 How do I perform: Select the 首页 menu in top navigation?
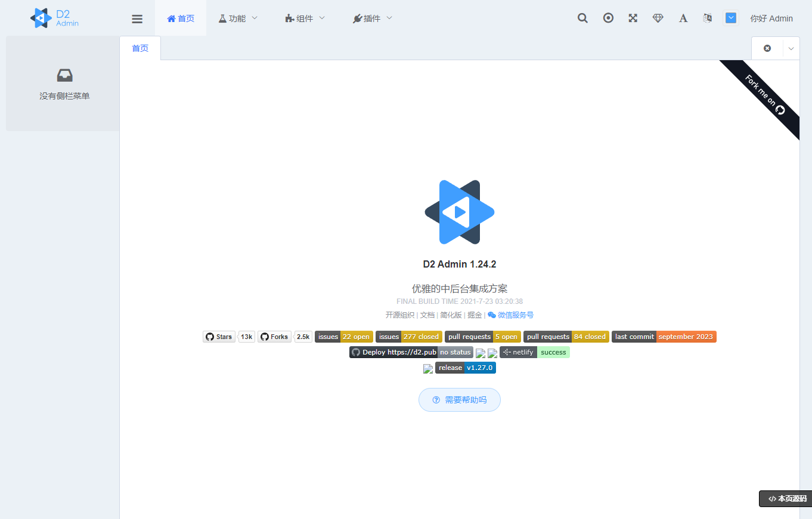pyautogui.click(x=181, y=18)
